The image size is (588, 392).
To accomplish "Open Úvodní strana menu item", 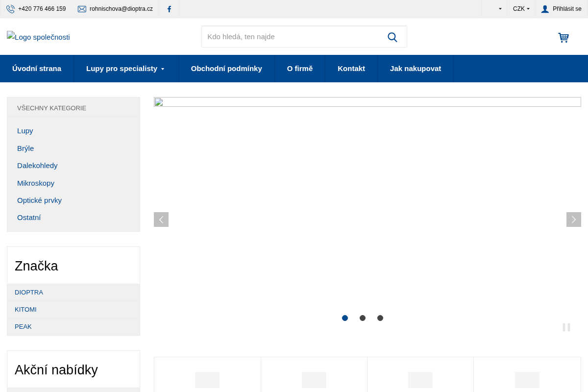I will 37,69.
